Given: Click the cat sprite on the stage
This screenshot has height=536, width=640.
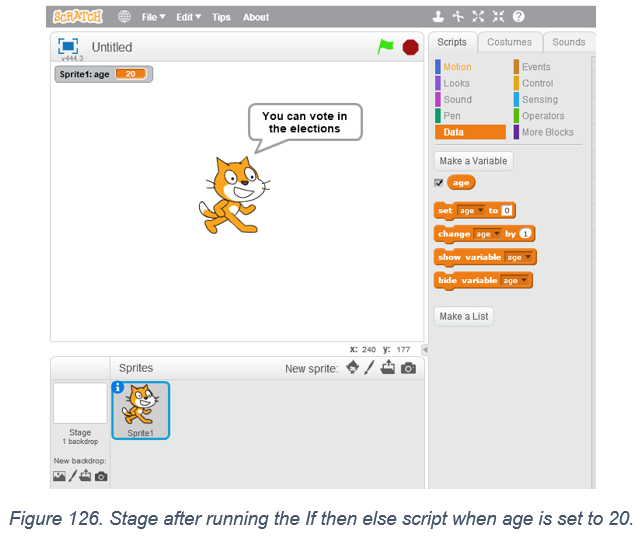Looking at the screenshot, I should click(x=233, y=195).
